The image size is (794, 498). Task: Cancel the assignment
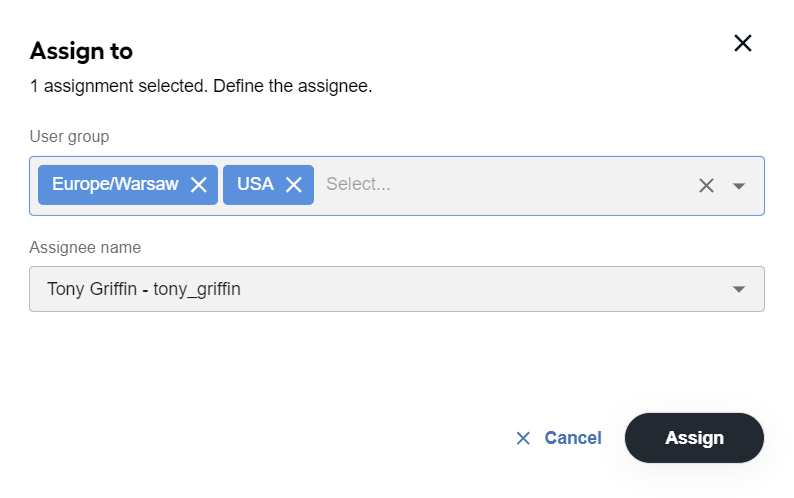(558, 438)
